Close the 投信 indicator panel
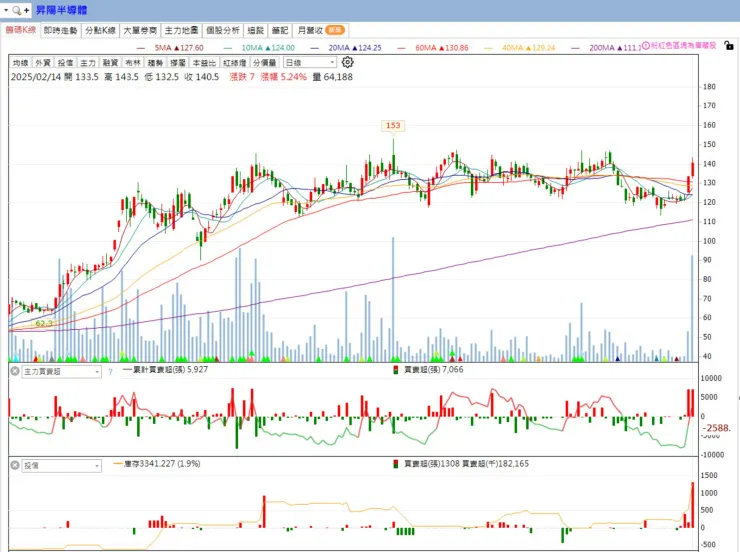The height and width of the screenshot is (552, 740). 15,465
